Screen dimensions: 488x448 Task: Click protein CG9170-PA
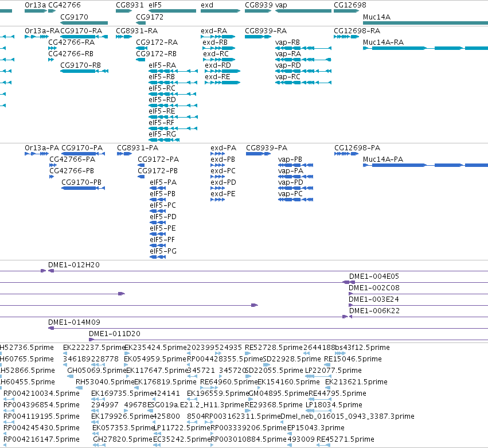click(x=83, y=154)
